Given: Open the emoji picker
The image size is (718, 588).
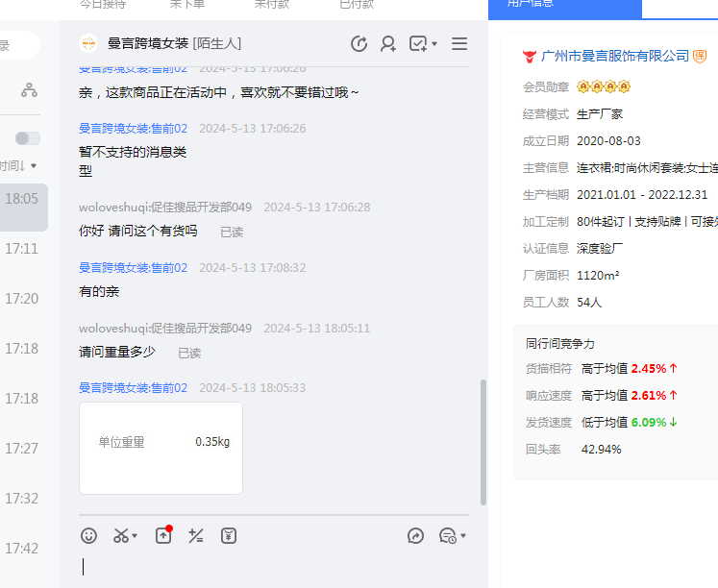Looking at the screenshot, I should (88, 536).
